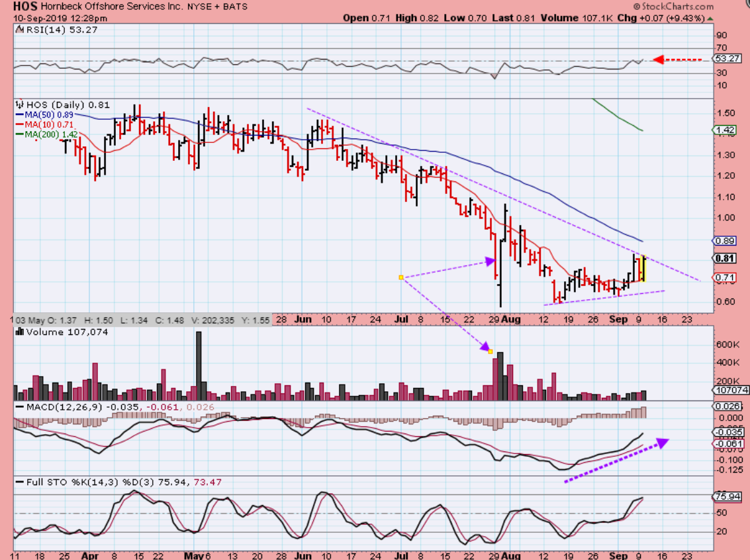Screen dimensions: 750x560
Task: Click the Open 0.71 quote value
Action: [366, 18]
